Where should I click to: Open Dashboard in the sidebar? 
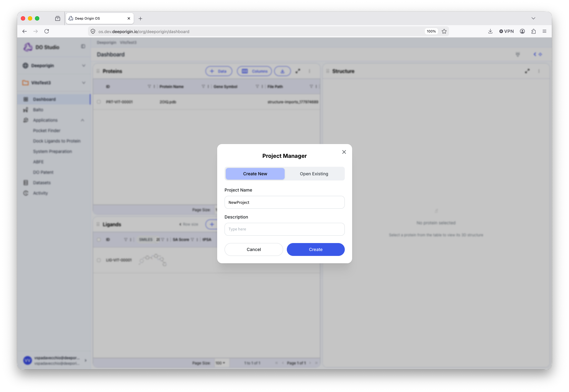tap(54, 99)
